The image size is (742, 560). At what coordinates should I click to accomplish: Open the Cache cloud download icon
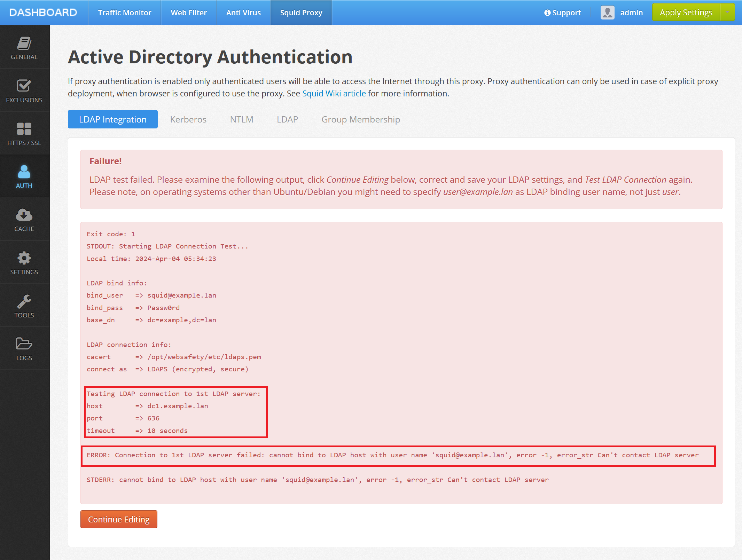[24, 215]
